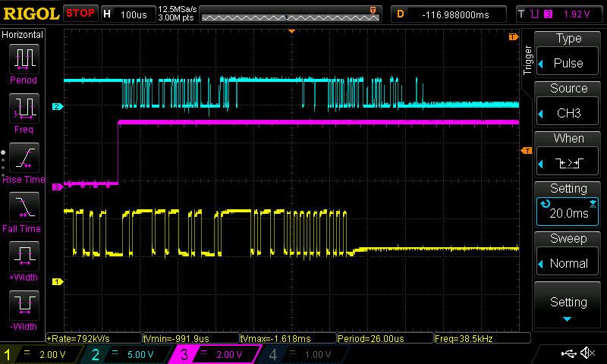Expand the lower Setting submenu

(x=567, y=305)
